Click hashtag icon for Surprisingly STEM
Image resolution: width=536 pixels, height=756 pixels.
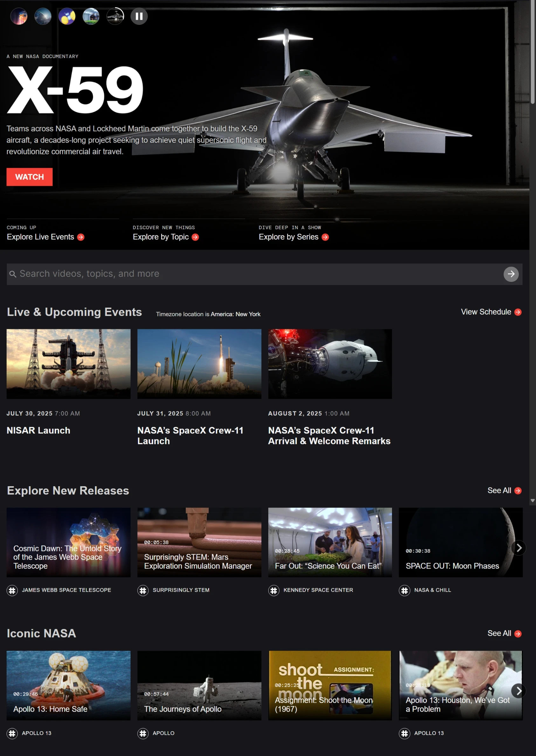pos(143,590)
